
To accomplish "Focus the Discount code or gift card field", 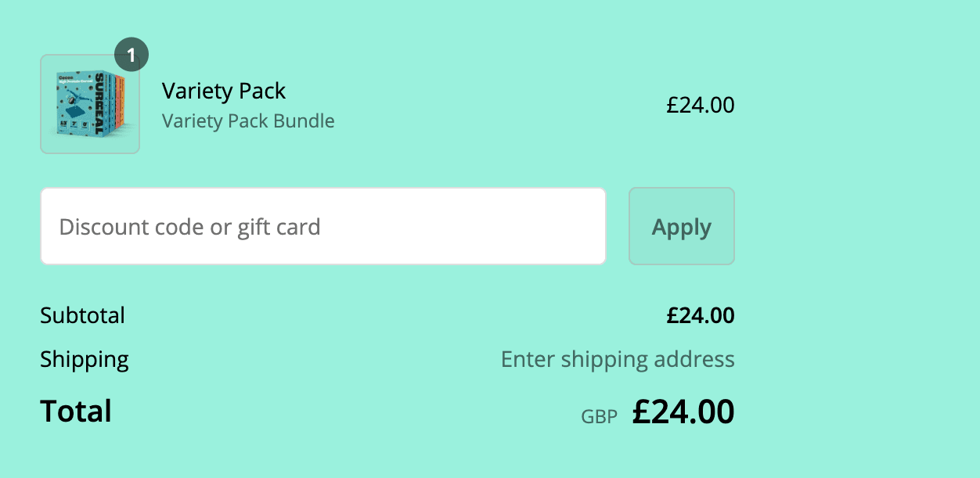I will pos(323,227).
